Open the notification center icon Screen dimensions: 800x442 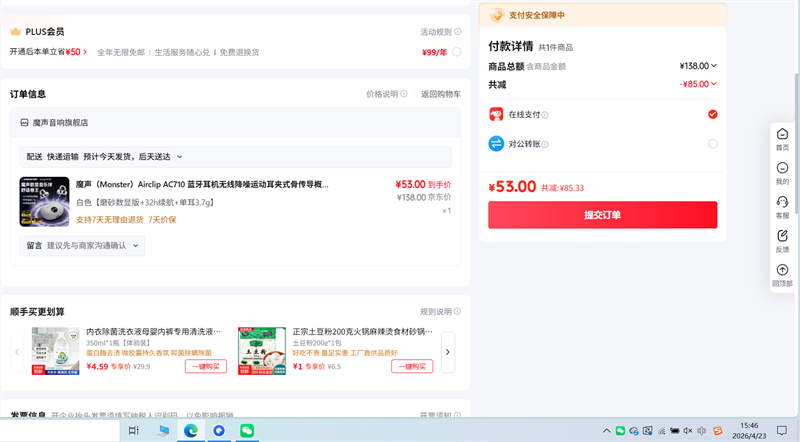[x=782, y=431]
